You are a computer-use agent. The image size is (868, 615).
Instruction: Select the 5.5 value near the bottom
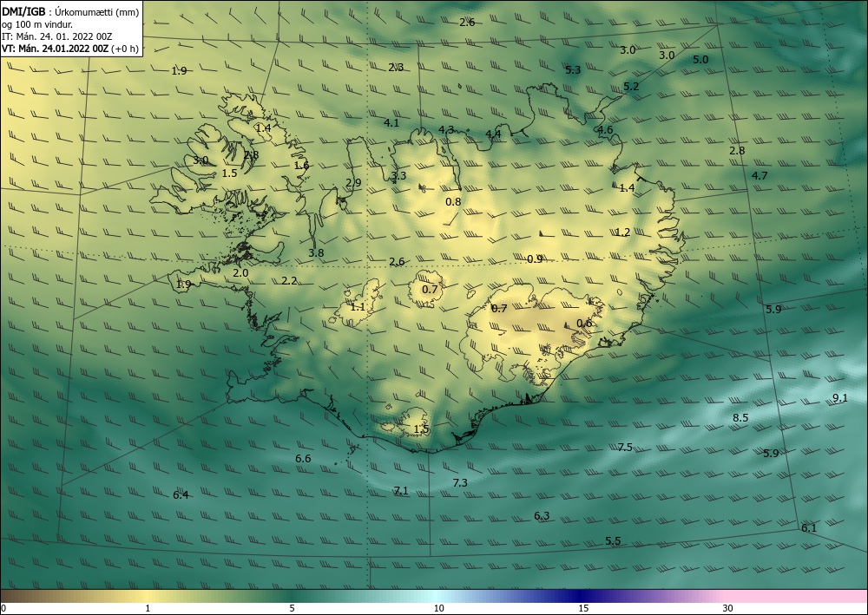click(x=613, y=541)
